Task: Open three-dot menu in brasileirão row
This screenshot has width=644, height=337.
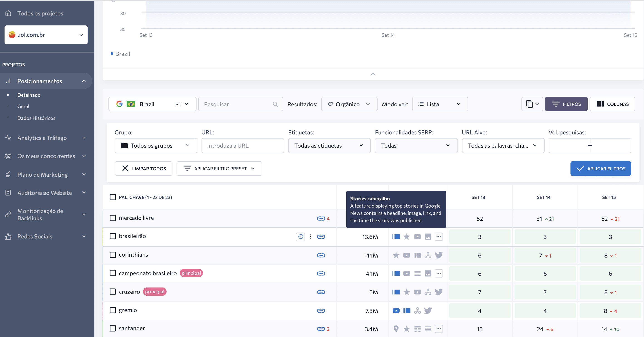Action: click(x=310, y=236)
